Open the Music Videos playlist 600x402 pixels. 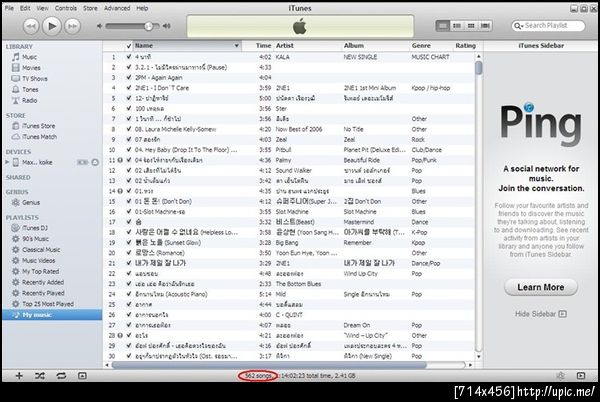[x=38, y=260]
